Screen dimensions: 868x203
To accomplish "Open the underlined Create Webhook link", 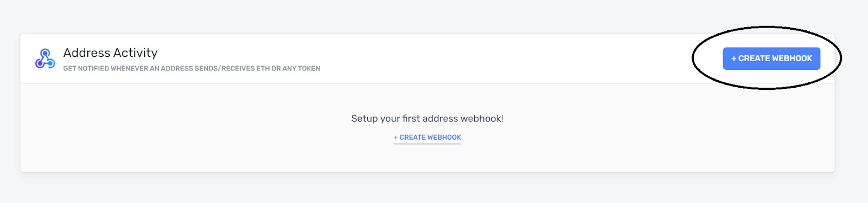I will pos(427,137).
